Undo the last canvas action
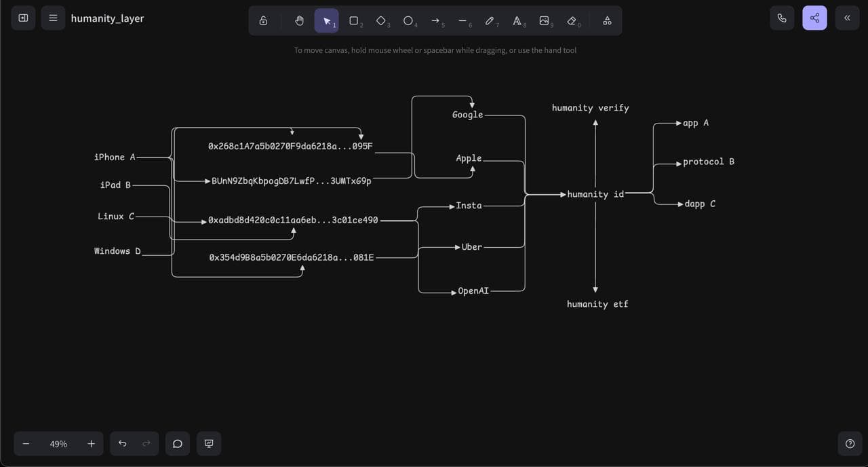This screenshot has width=868, height=467. pyautogui.click(x=122, y=443)
